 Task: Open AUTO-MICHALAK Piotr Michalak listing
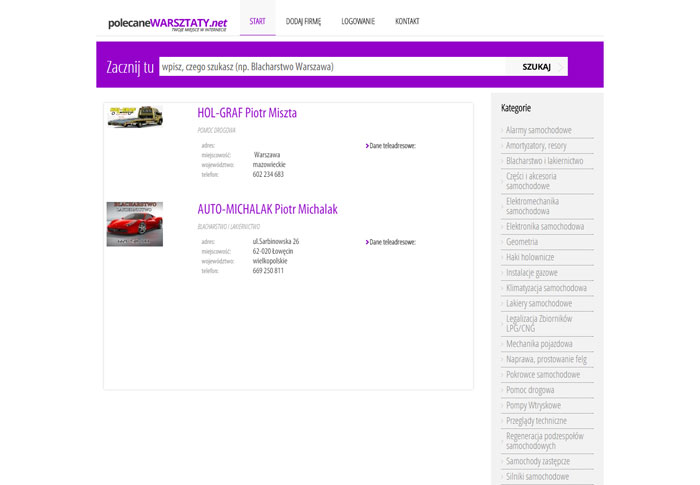[267, 209]
